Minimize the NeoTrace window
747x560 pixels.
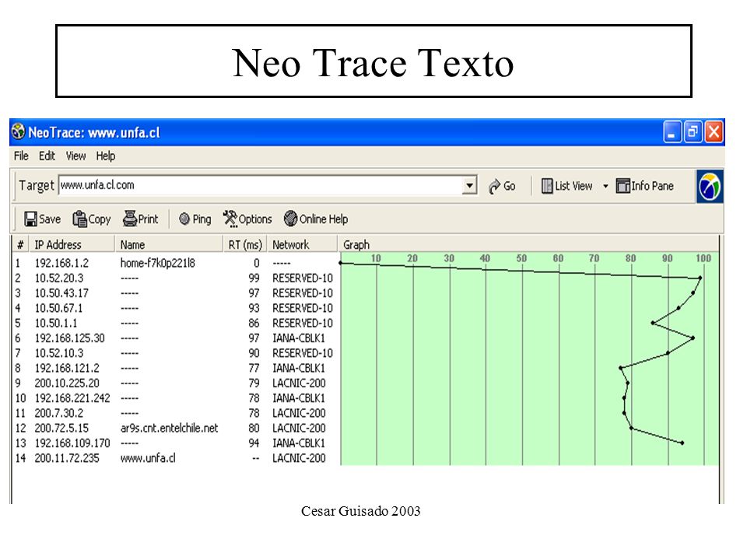[672, 132]
